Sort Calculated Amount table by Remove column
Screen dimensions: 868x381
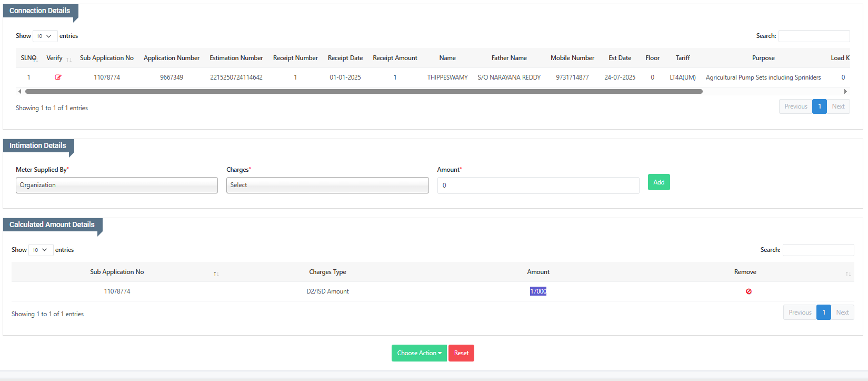(x=847, y=273)
